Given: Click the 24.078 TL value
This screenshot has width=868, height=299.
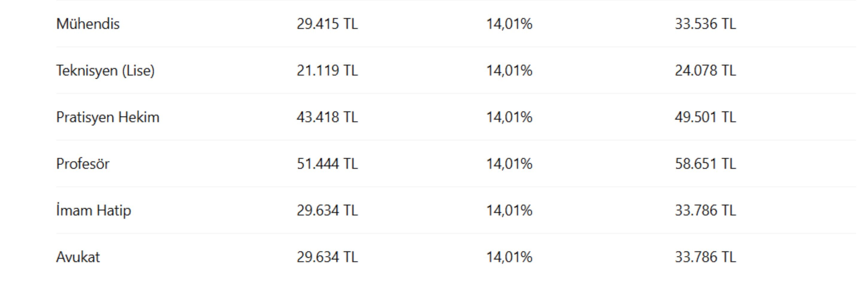Looking at the screenshot, I should 705,70.
